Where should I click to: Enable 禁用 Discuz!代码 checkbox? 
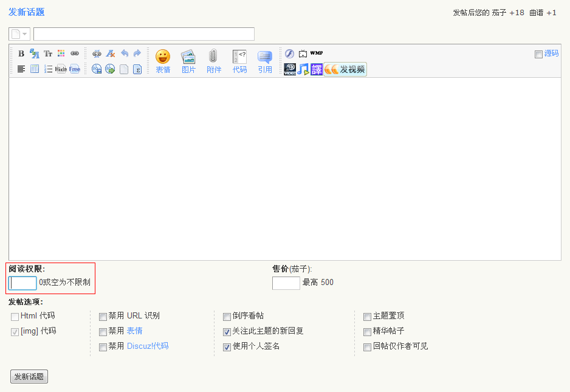coord(103,347)
